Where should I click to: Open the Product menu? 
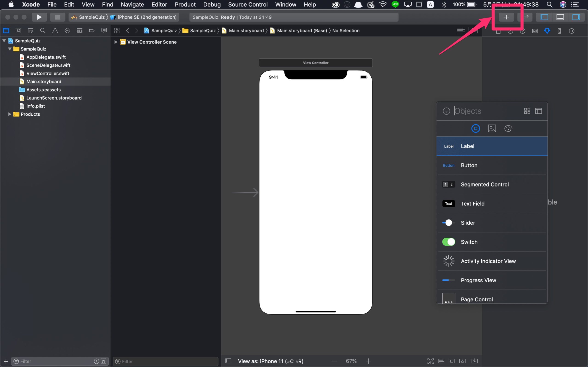pyautogui.click(x=185, y=4)
